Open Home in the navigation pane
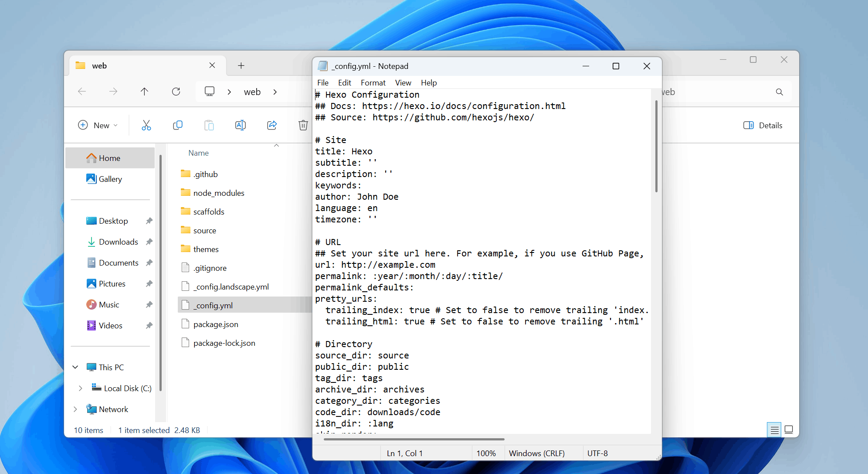Image resolution: width=868 pixels, height=474 pixels. point(110,158)
